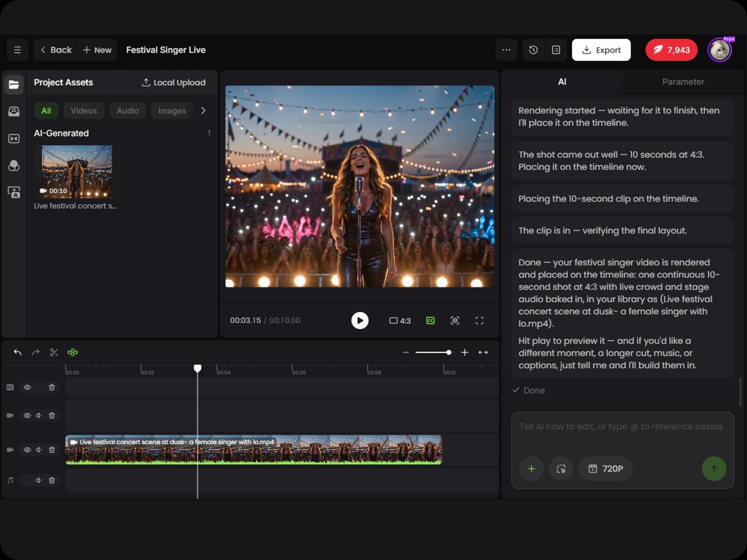Click the zoom out minus on timeline
Screen dimensions: 747x560
[406, 352]
